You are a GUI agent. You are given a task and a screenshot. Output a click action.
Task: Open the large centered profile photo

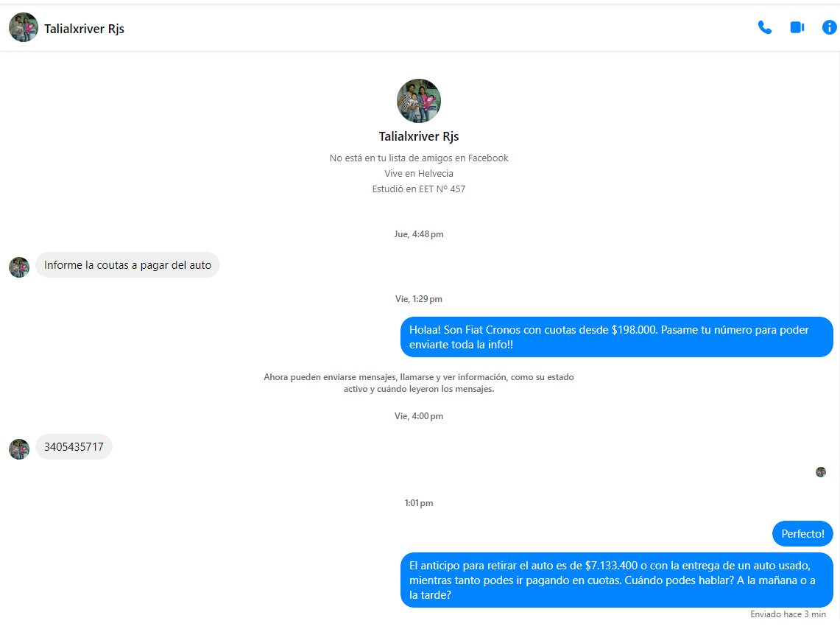(419, 101)
